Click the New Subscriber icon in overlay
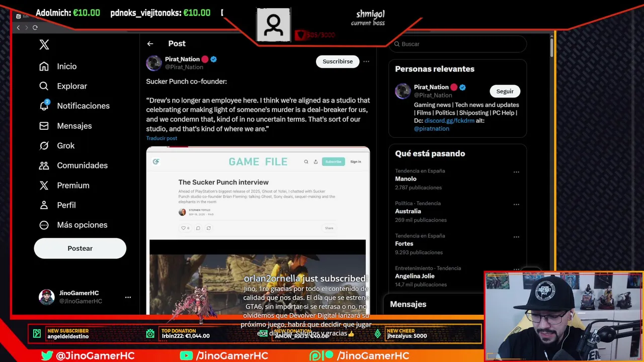644x362 pixels. tap(37, 333)
